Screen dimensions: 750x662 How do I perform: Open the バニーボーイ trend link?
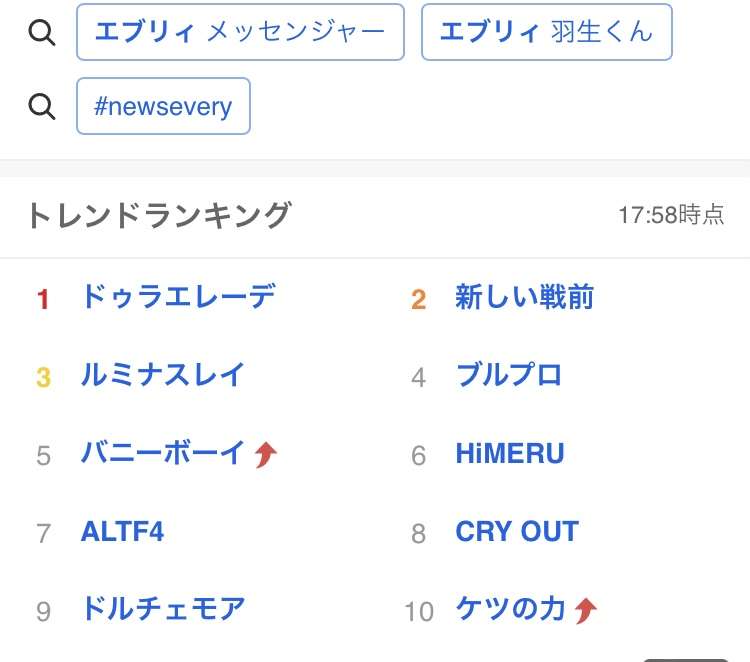pyautogui.click(x=163, y=453)
